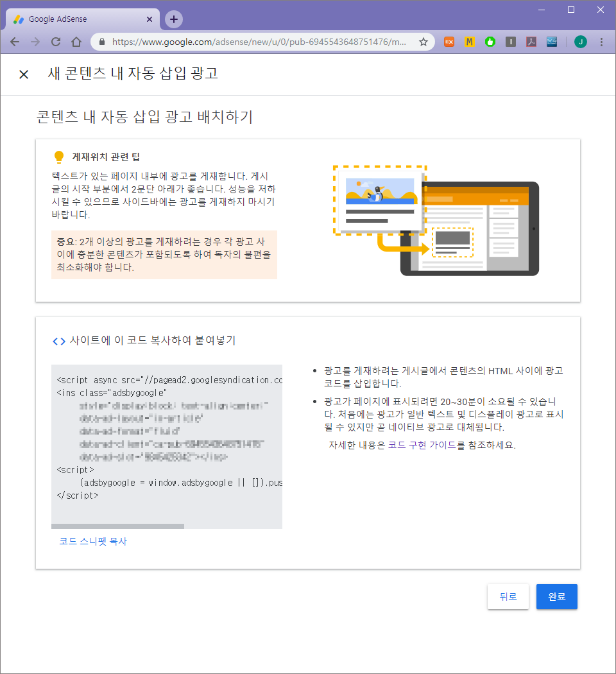Open the gray I extension icon
Screen dimensions: 616x674
pyautogui.click(x=511, y=42)
